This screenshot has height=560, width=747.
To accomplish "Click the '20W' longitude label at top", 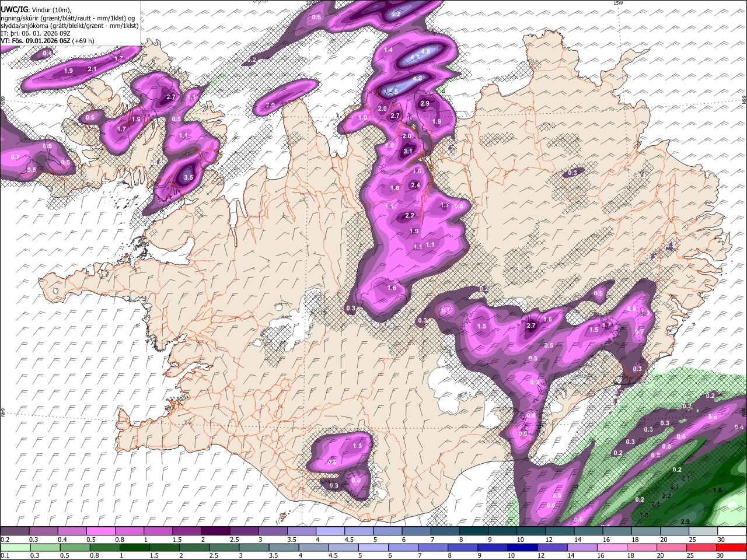I will [310, 3].
